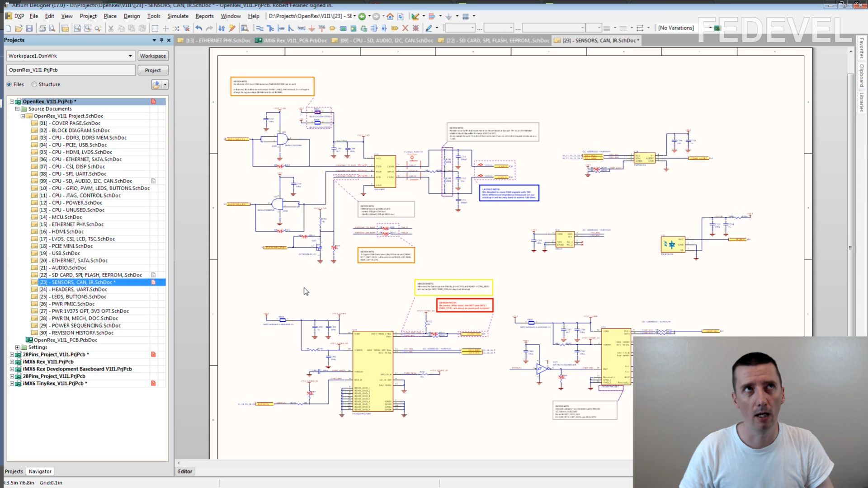
Task: Click the Workspace button
Action: tap(153, 56)
